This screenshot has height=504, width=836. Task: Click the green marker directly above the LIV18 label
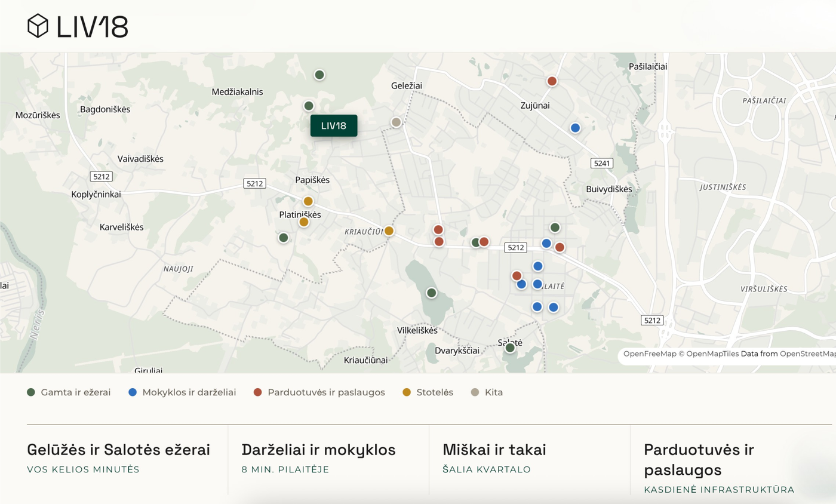click(309, 106)
